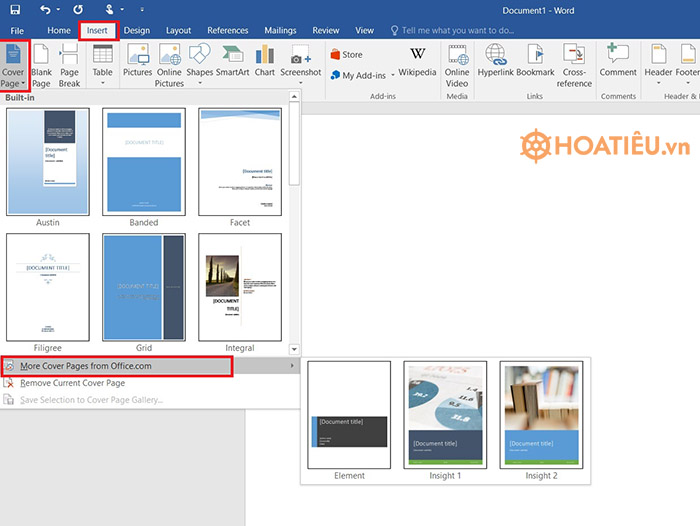The image size is (700, 526).
Task: Choose Remove Current Cover Page
Action: tap(73, 383)
